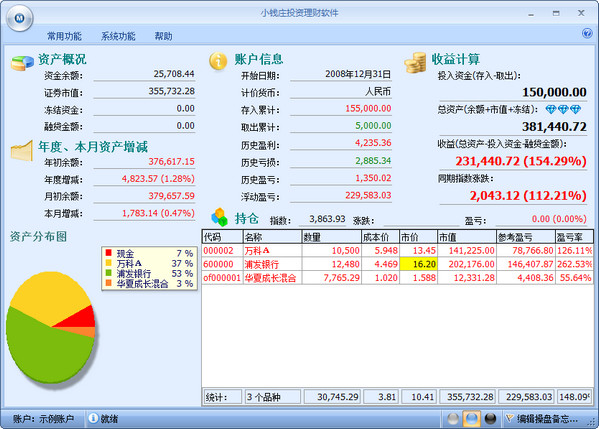This screenshot has width=599, height=429.
Task: Click the 万科A name cell
Action: [x=272, y=251]
